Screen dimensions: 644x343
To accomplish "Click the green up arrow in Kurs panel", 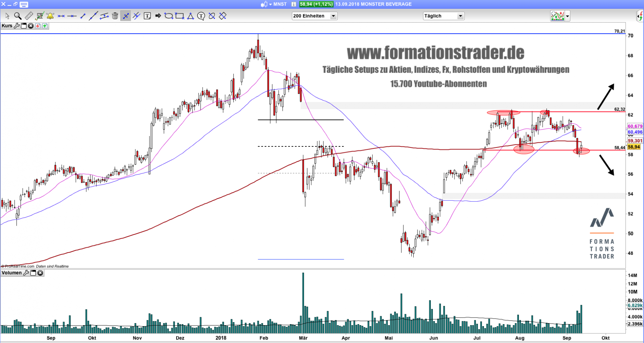I will click(x=45, y=26).
